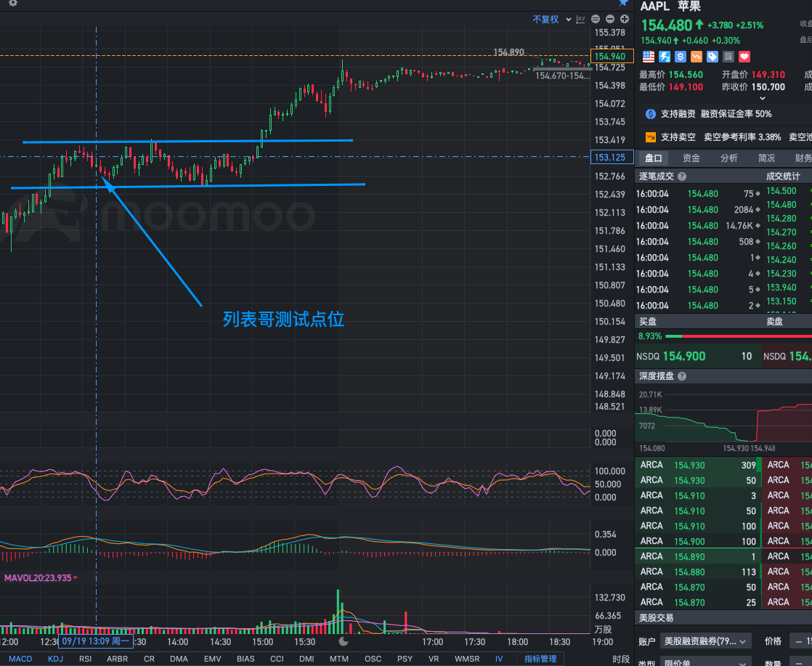Enable the ARBR indicator
Screen dimensions: 812x666
coord(117,659)
